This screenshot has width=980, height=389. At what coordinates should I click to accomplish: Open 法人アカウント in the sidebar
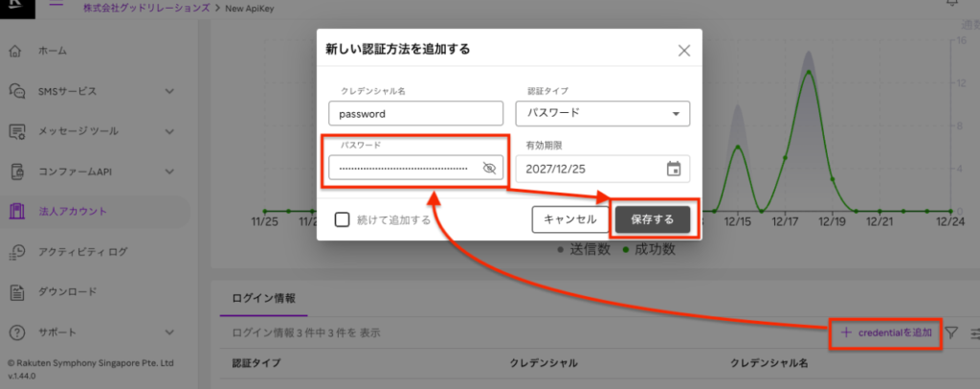click(x=73, y=212)
